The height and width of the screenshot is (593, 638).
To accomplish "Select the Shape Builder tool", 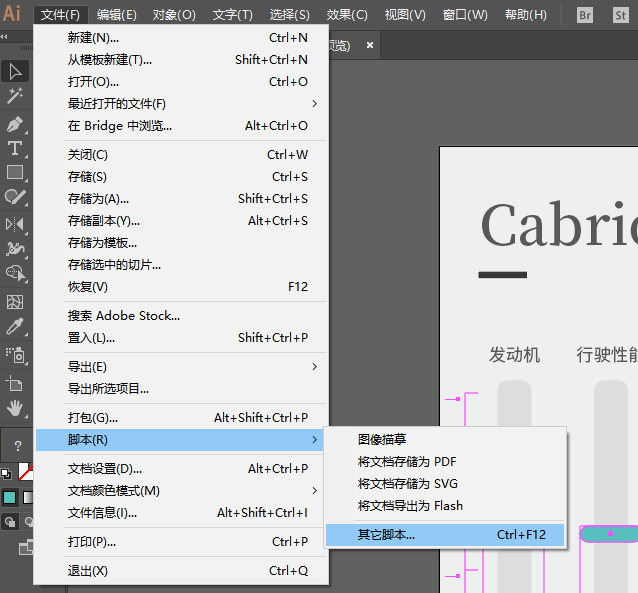I will 15,273.
